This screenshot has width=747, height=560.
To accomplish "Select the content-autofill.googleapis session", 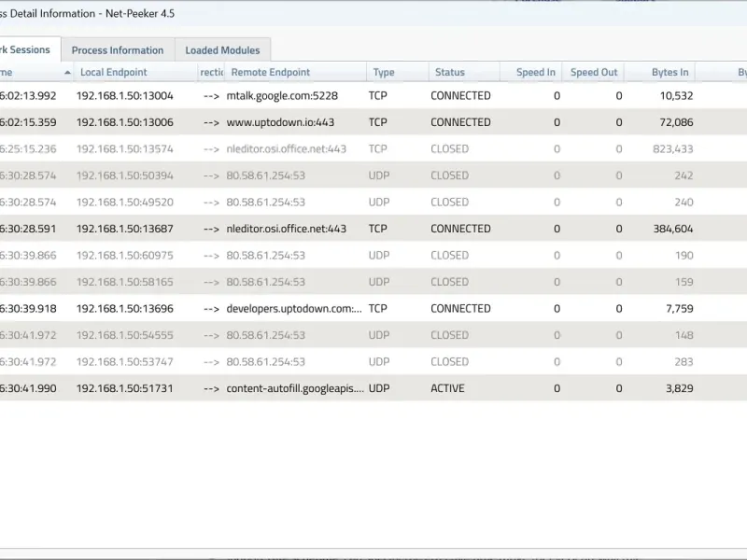I will pos(373,388).
